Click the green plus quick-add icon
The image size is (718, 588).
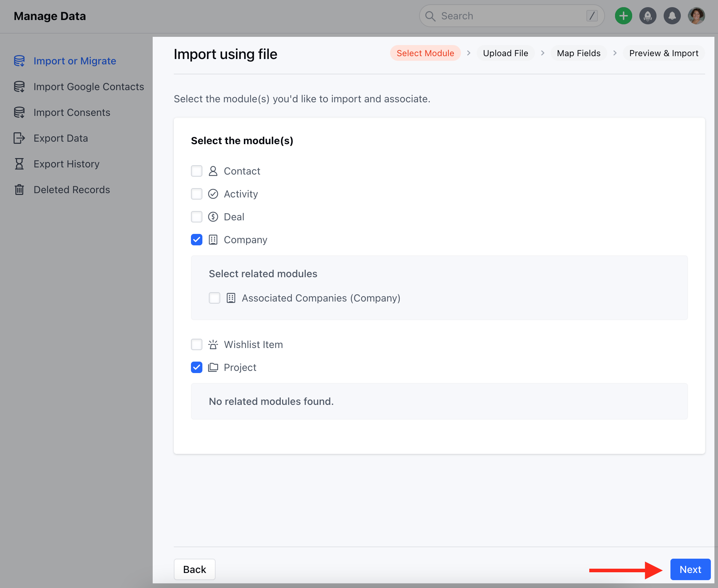pos(624,16)
